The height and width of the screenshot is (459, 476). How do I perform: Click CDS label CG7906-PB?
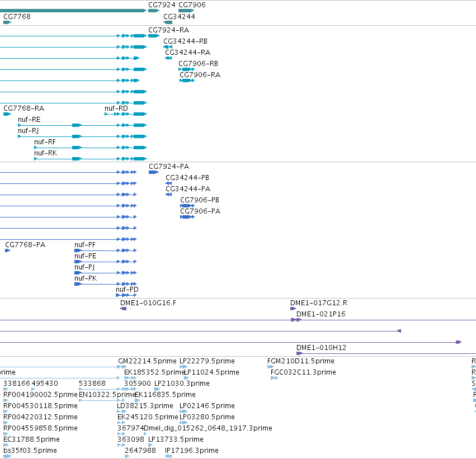200,200
